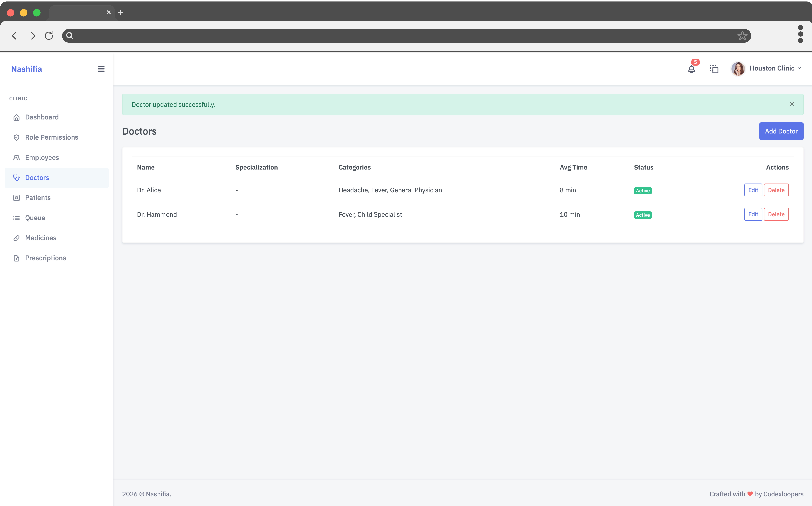This screenshot has height=506, width=812.
Task: Open the Patients section
Action: pos(57,198)
